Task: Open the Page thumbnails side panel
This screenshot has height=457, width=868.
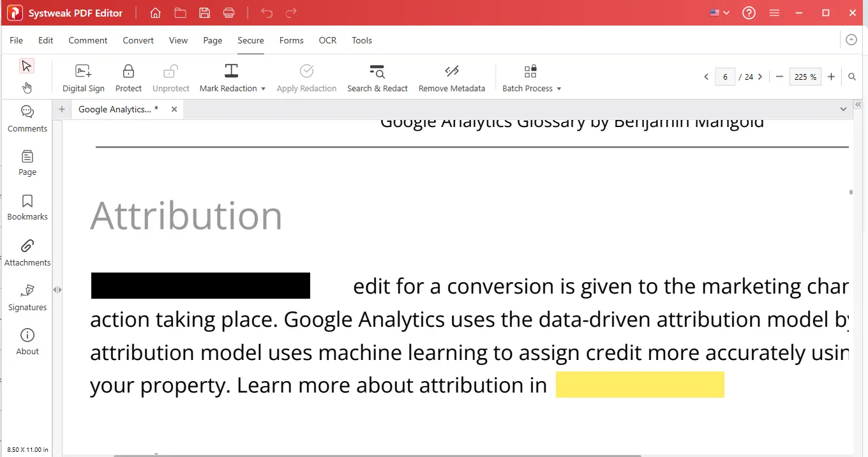Action: click(x=27, y=163)
